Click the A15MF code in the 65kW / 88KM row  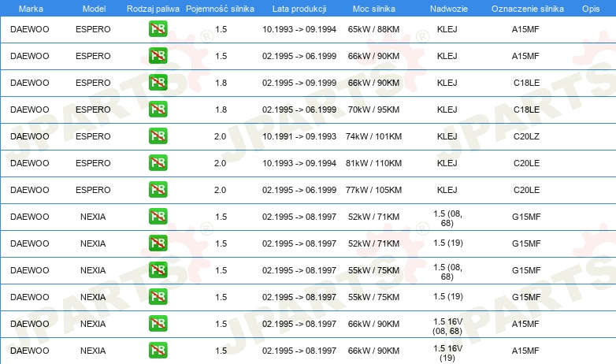[525, 29]
